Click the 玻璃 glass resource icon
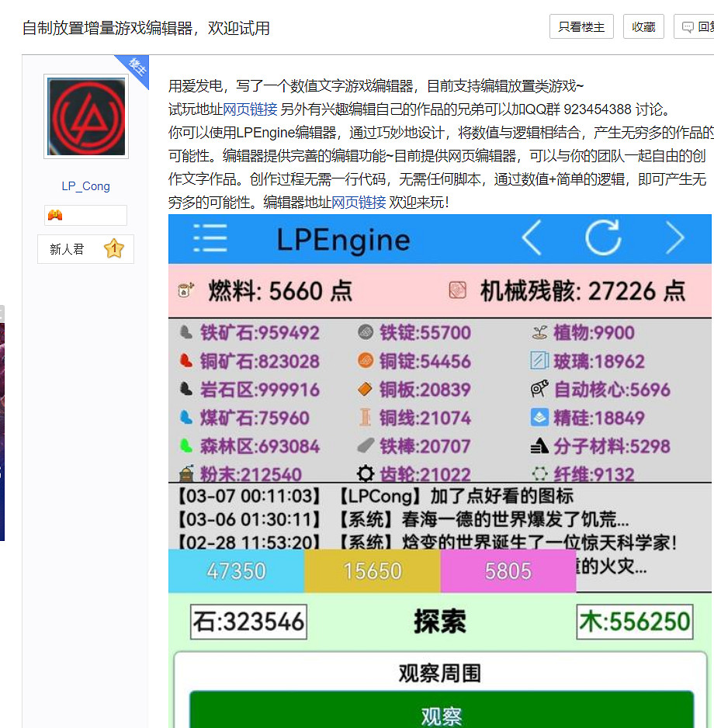 click(538, 360)
